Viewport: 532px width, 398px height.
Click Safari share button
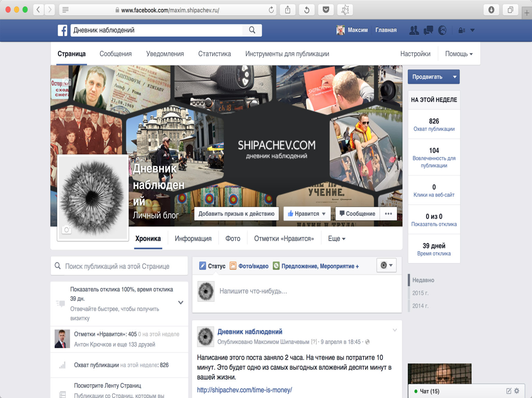click(x=288, y=10)
